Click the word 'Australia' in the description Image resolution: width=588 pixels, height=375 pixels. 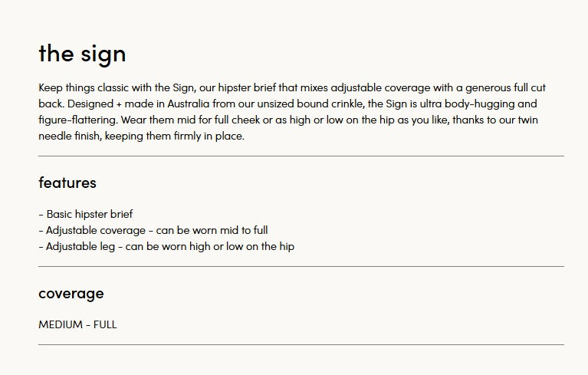[x=189, y=104]
